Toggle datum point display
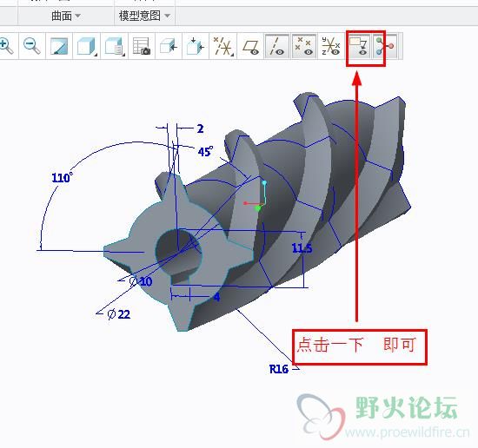The width and height of the screenshot is (478, 448). click(303, 46)
